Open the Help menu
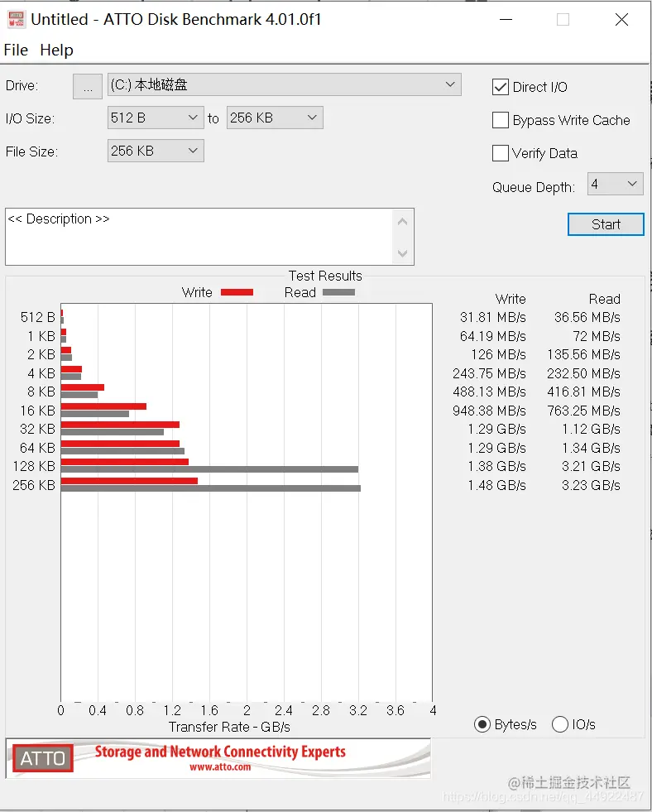 pyautogui.click(x=56, y=50)
